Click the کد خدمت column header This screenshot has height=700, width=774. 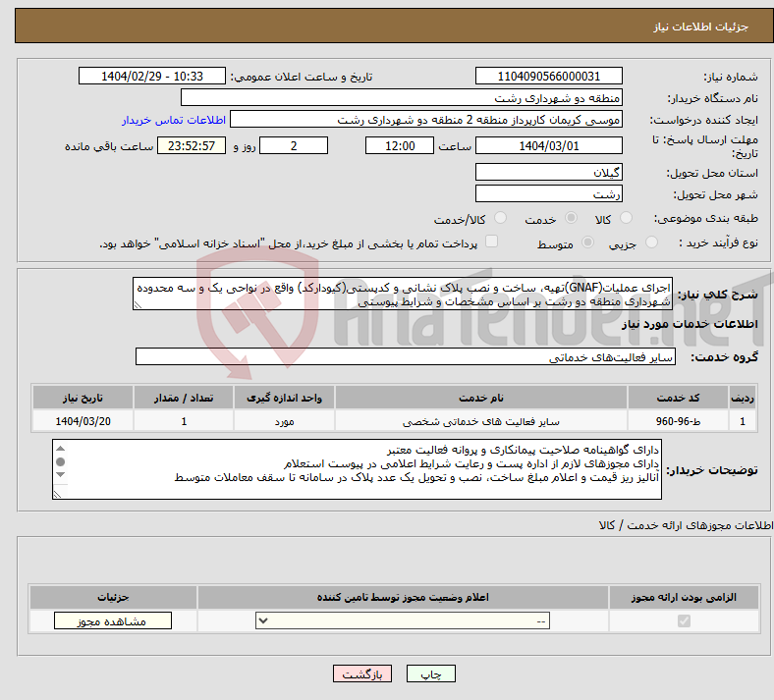click(x=679, y=398)
